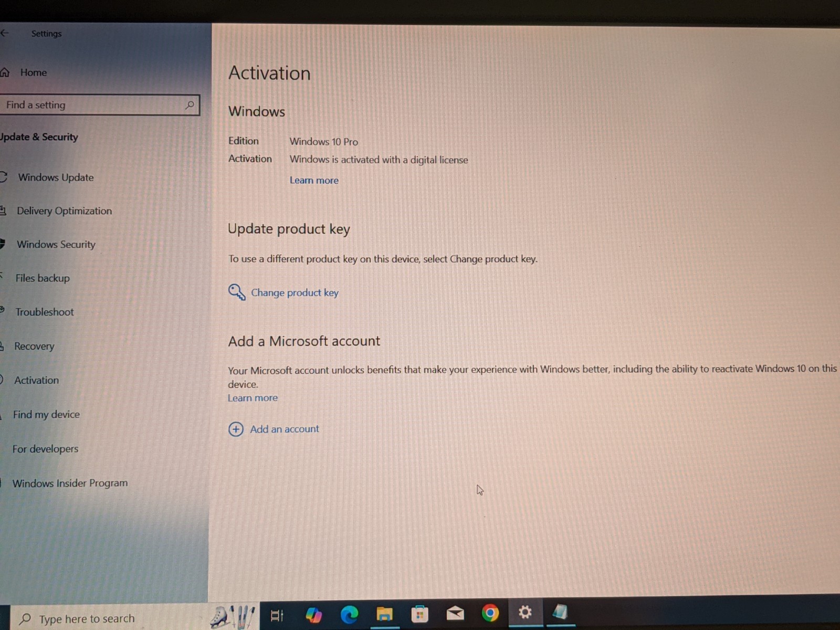Focus the Find a setting search box
The image size is (840, 630).
tap(100, 105)
